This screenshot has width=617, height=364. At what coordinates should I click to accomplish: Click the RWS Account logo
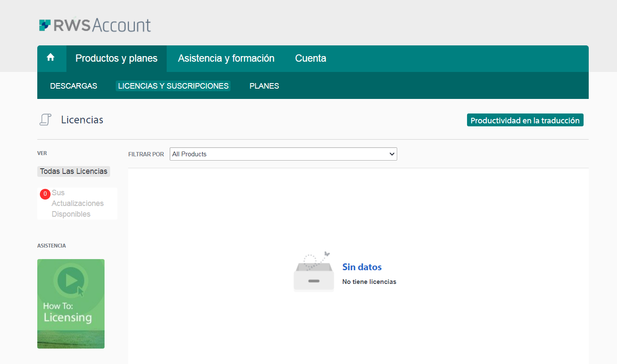tap(95, 25)
